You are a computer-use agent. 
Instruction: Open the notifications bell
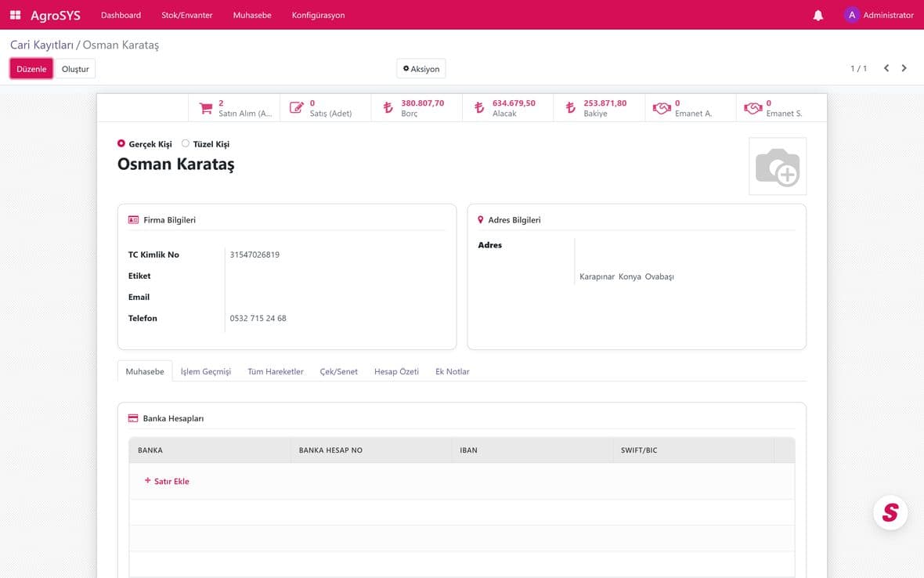[x=818, y=16]
